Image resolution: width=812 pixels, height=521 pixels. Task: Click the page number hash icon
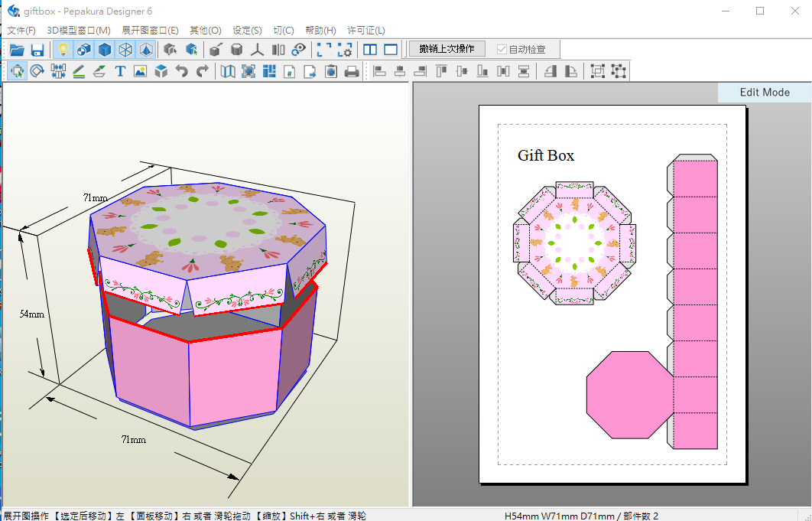[290, 71]
